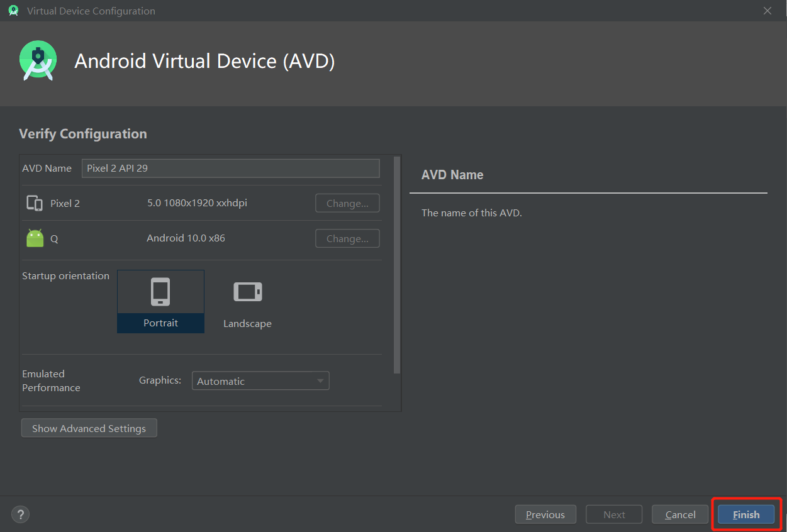The width and height of the screenshot is (787, 532).
Task: Open the Graphics Automatic dropdown
Action: [260, 381]
